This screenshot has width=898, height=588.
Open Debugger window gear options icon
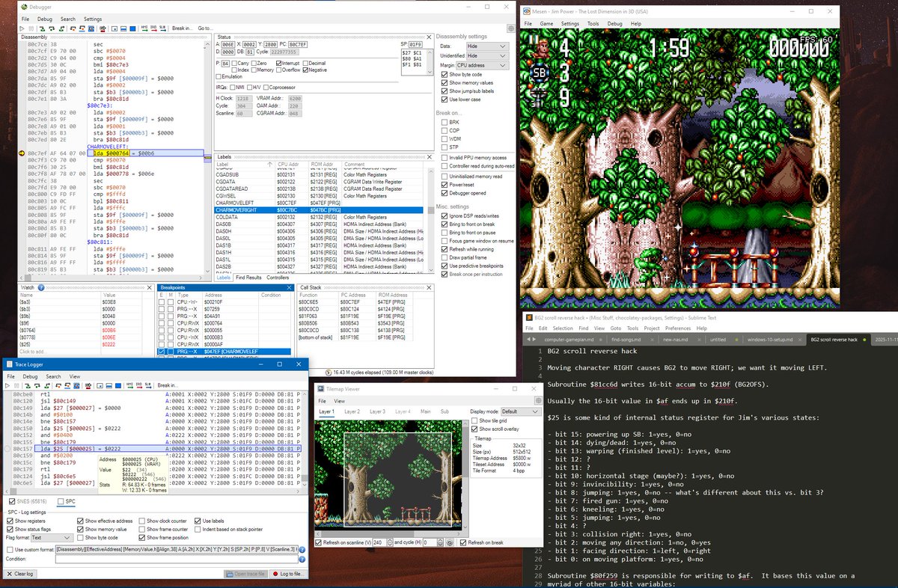[x=510, y=28]
